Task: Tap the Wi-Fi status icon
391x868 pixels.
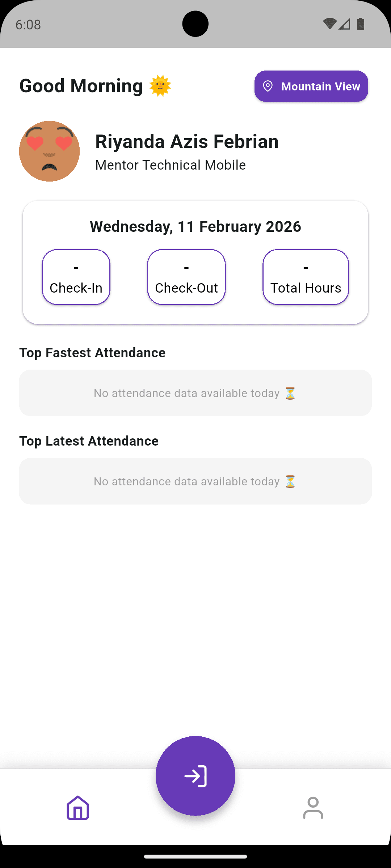Action: point(329,24)
